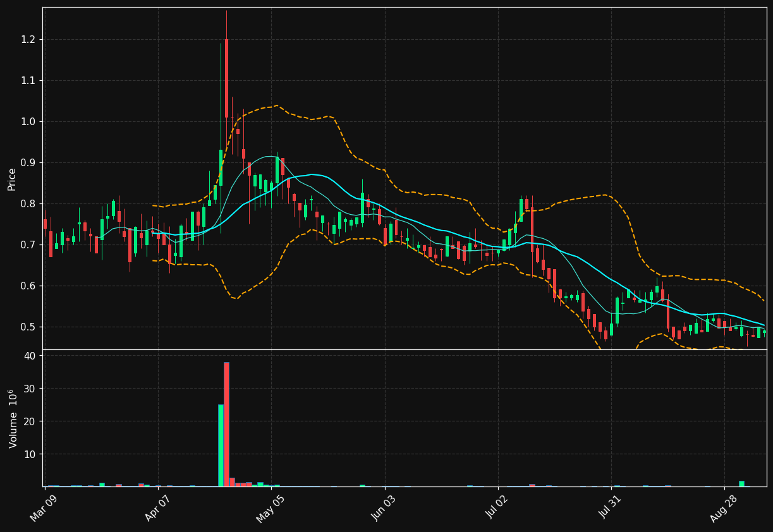Viewport: 773px width, 532px height.
Task: Click the Volume axis title
Action: pos(13,418)
